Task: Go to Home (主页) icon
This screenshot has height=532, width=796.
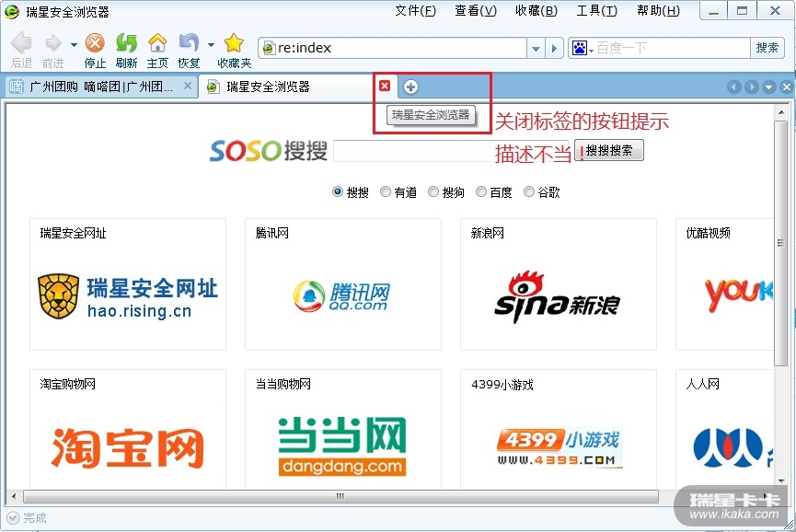Action: click(157, 43)
